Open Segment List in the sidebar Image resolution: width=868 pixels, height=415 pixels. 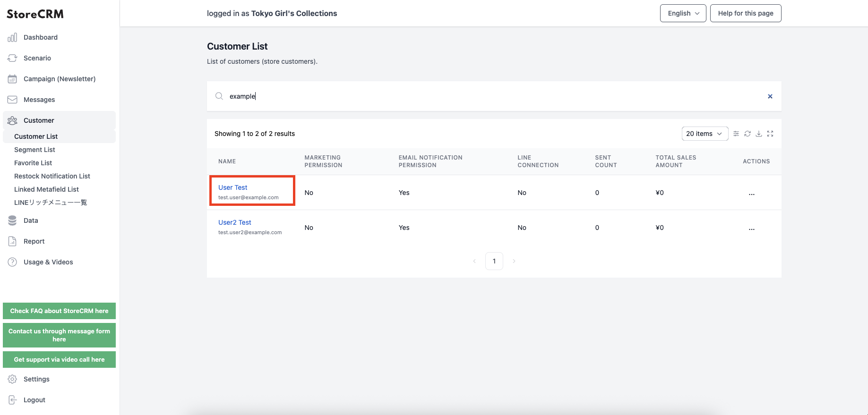coord(34,150)
